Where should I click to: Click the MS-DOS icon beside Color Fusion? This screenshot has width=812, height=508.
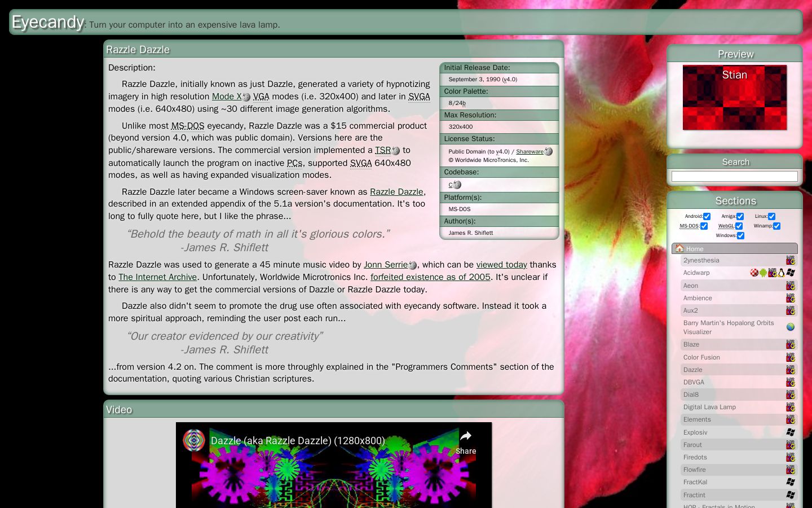[791, 357]
